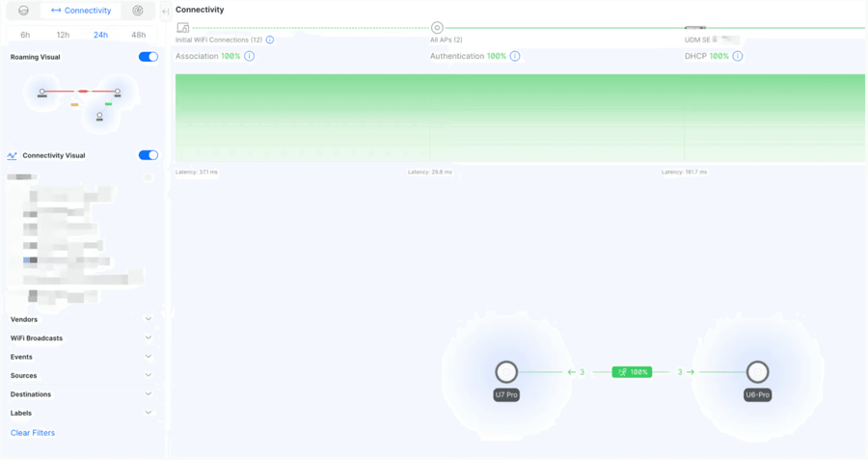Click the Connectivity page heading

pos(200,10)
